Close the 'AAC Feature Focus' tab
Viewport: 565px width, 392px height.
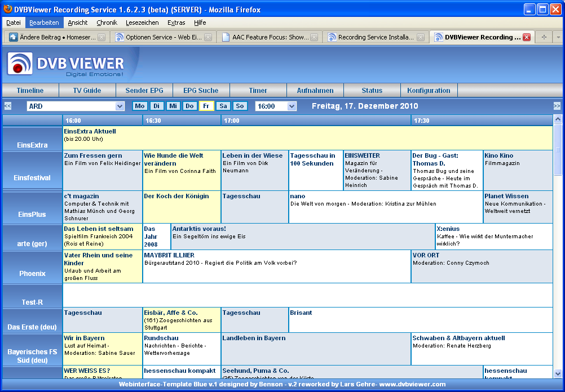click(x=314, y=37)
